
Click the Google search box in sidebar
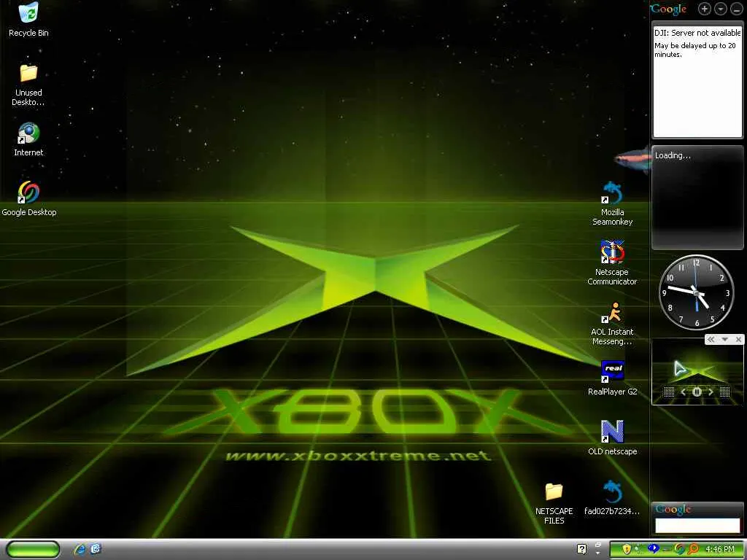click(697, 526)
